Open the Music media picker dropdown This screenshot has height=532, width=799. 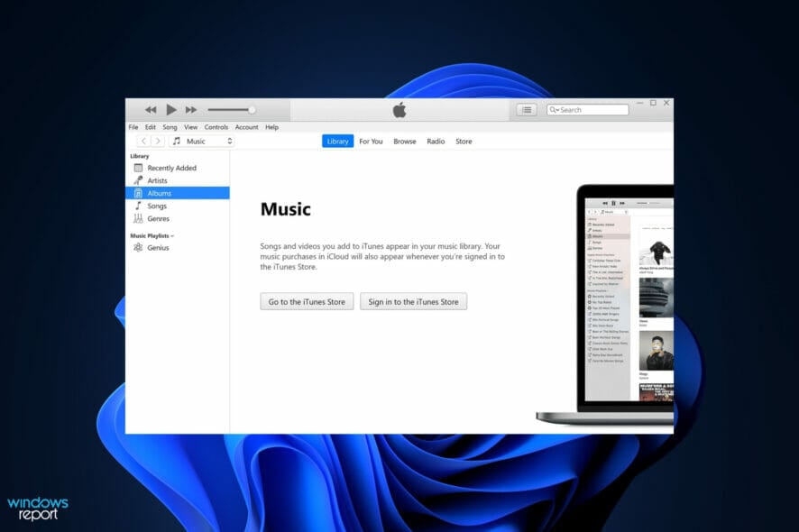coord(202,142)
